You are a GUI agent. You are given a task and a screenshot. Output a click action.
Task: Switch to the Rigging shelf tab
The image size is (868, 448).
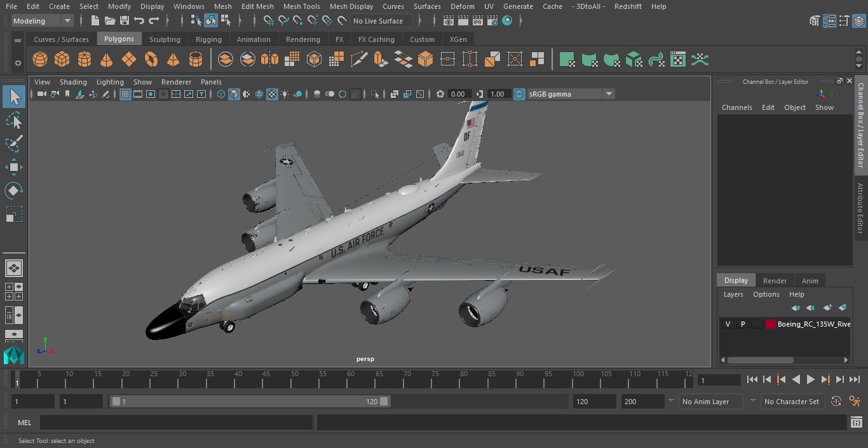[208, 39]
